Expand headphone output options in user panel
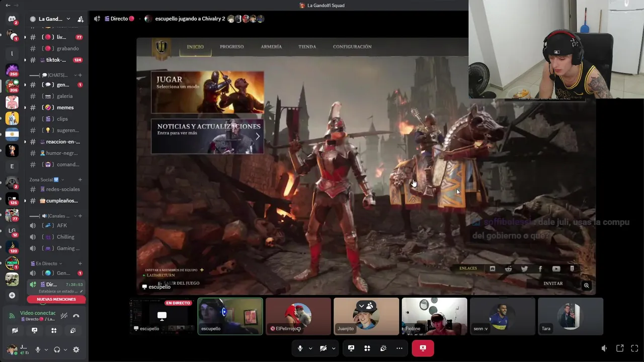 [65, 349]
